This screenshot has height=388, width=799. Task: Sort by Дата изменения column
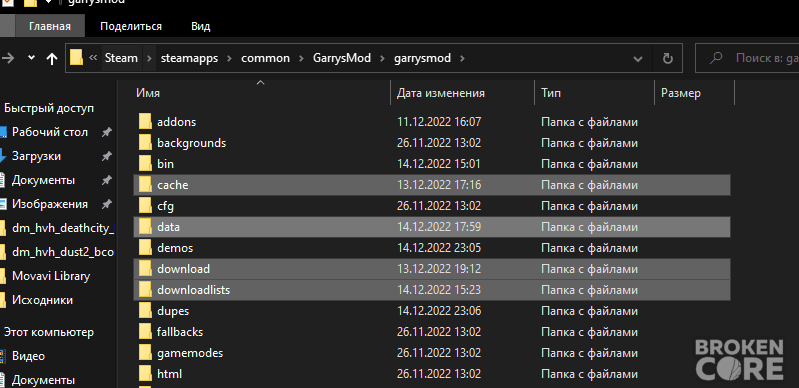441,93
